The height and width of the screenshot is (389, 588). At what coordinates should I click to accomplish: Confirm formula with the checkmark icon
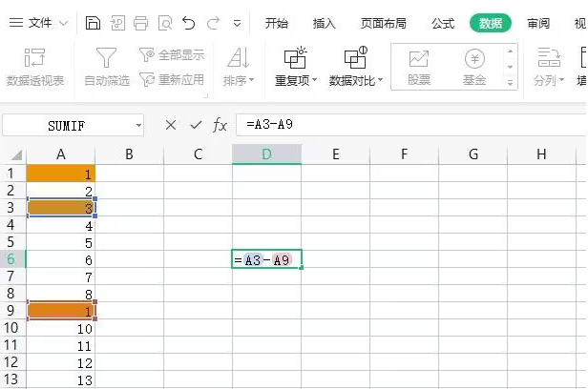coord(196,125)
